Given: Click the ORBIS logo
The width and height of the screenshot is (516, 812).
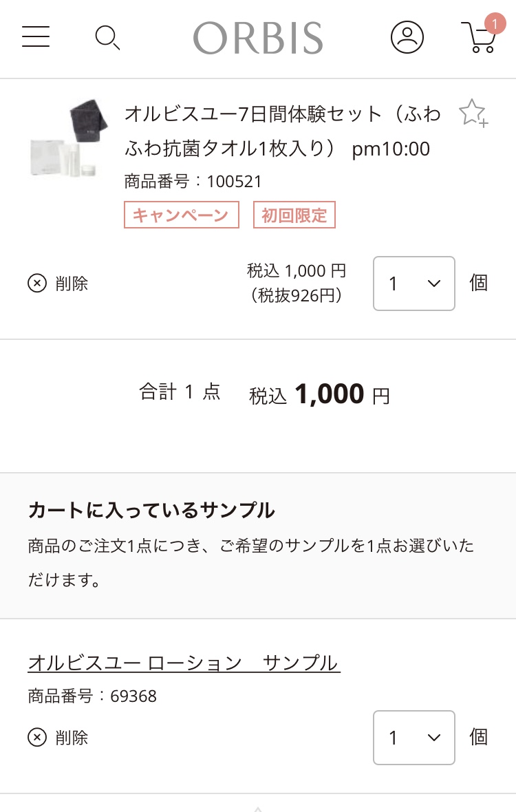Looking at the screenshot, I should pyautogui.click(x=258, y=38).
